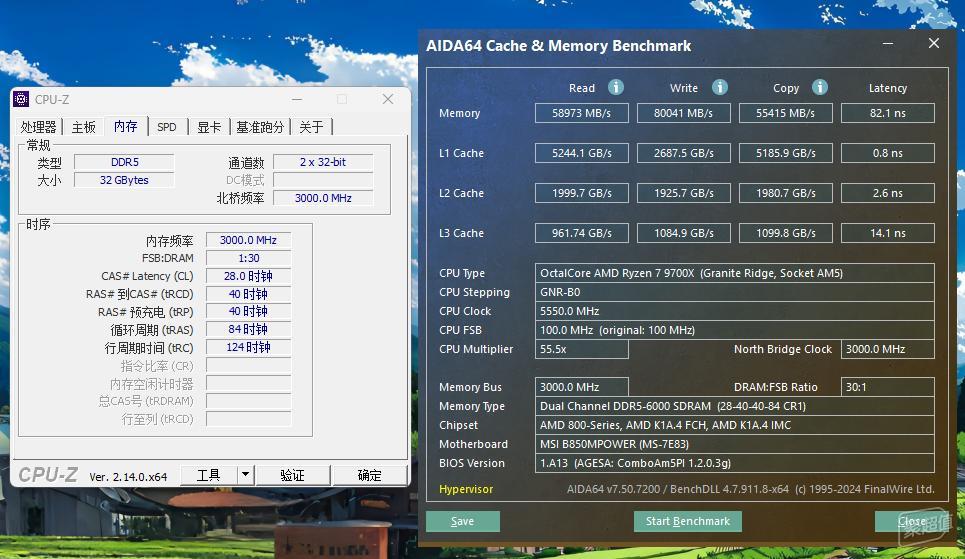Click the Close button in AIDA64
Viewport: 965px width, 559px height.
tap(912, 521)
